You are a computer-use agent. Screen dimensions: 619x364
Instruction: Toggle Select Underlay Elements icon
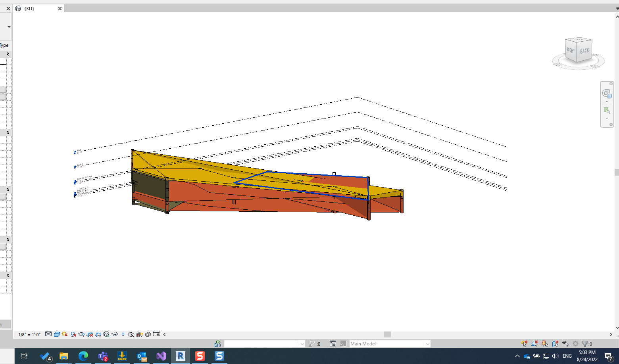tap(535, 344)
